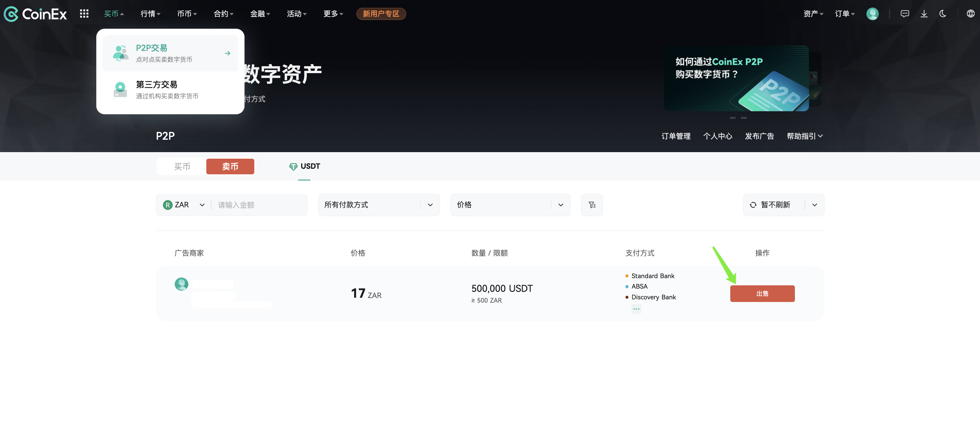Click the P2P交易 people icon
Viewport: 980px width, 427px height.
point(120,53)
